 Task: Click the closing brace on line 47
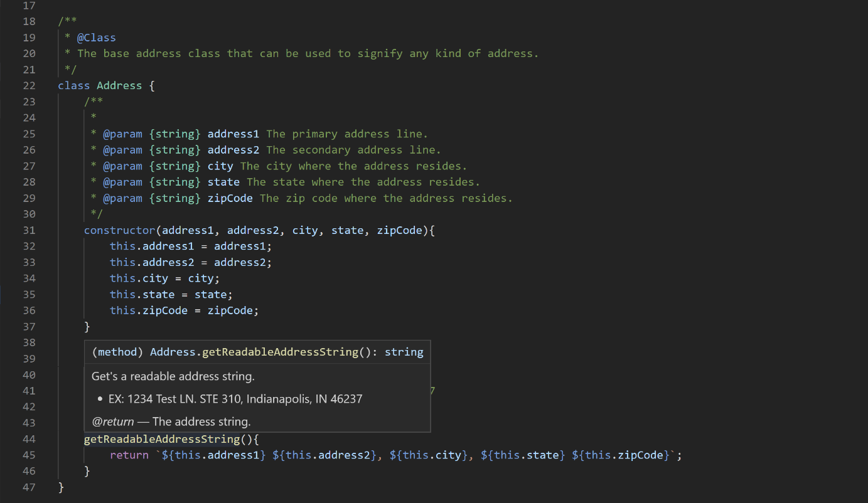(x=61, y=487)
